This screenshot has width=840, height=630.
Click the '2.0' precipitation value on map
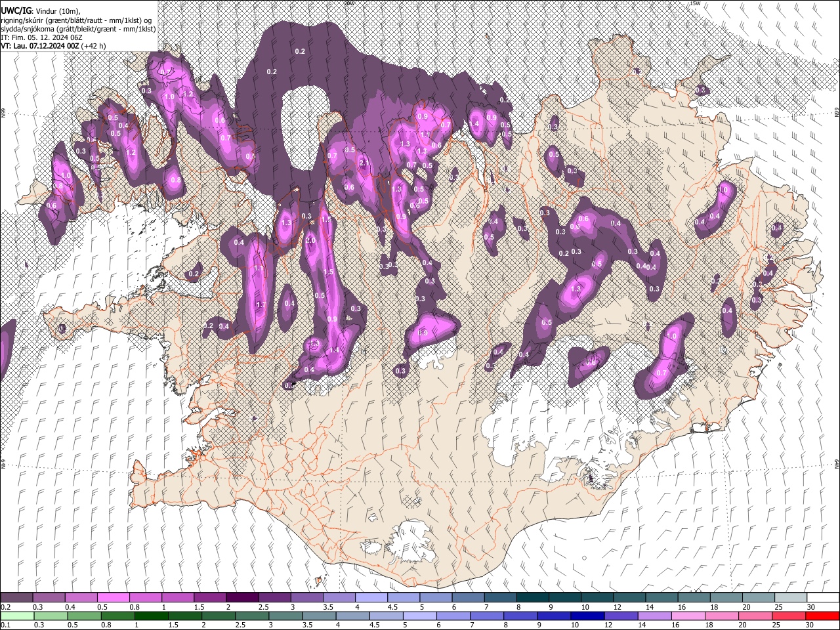pos(310,241)
